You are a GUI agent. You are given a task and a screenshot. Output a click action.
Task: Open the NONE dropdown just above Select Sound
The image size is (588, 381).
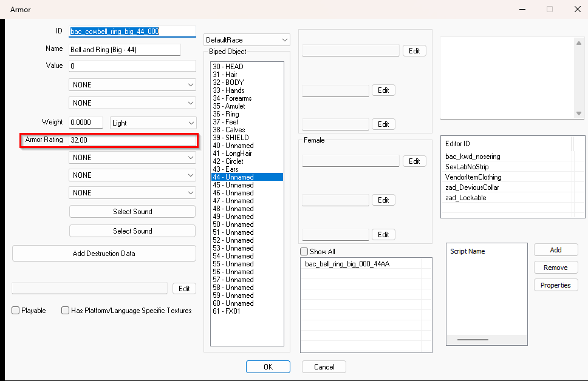point(132,192)
